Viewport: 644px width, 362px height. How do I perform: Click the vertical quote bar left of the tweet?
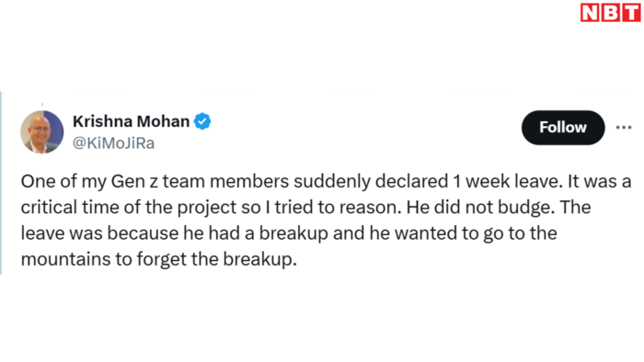[1, 183]
